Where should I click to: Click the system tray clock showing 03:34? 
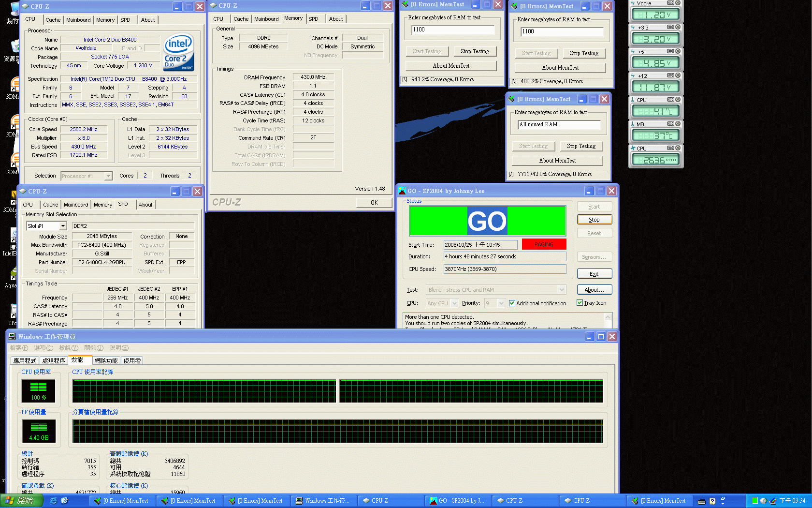792,501
